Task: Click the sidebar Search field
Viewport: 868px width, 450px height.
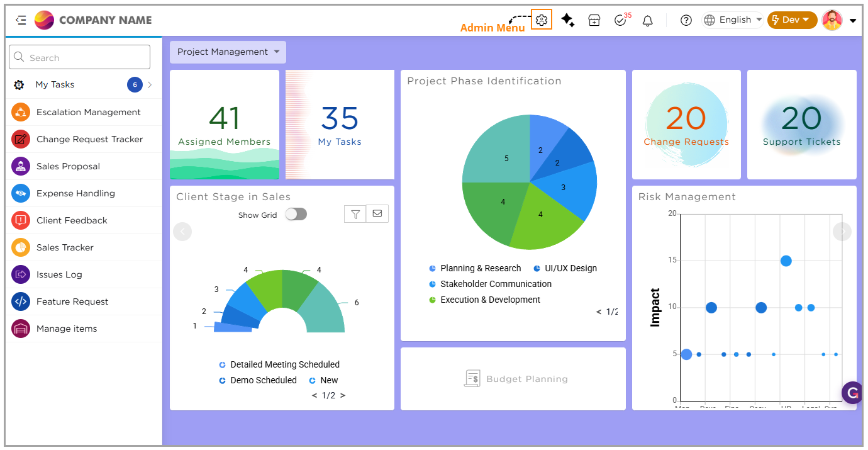Action: point(80,57)
